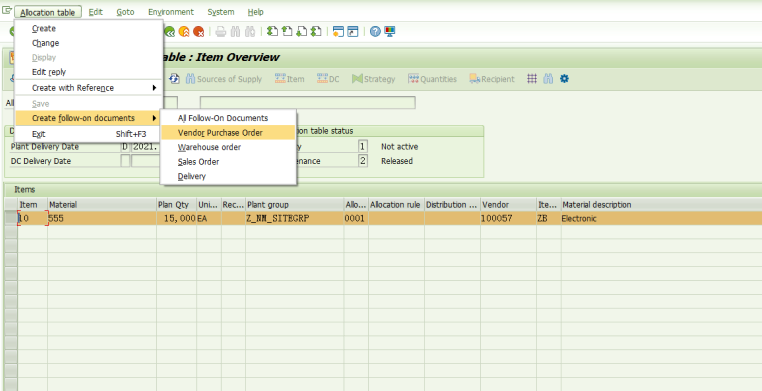
Task: Click the blue gear settings icon
Action: (x=564, y=79)
